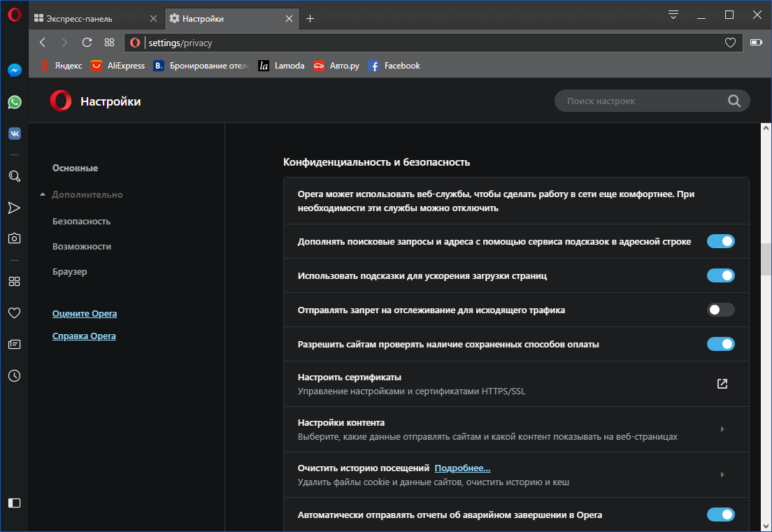Open Facebook Messenger in the sidebar
This screenshot has width=772, height=532.
[14, 71]
